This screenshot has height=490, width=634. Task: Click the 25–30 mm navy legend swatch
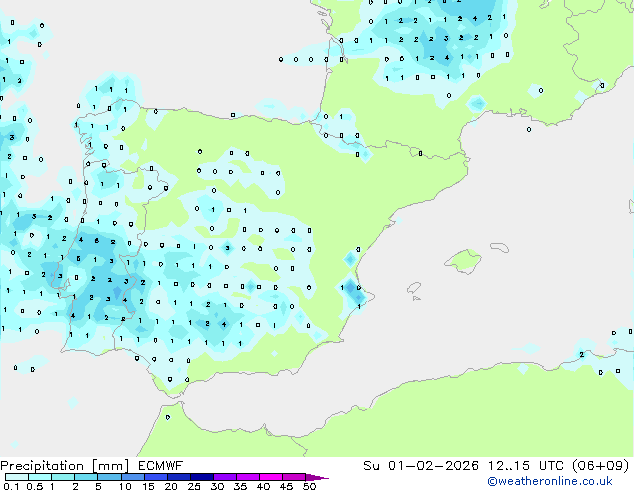(201, 477)
